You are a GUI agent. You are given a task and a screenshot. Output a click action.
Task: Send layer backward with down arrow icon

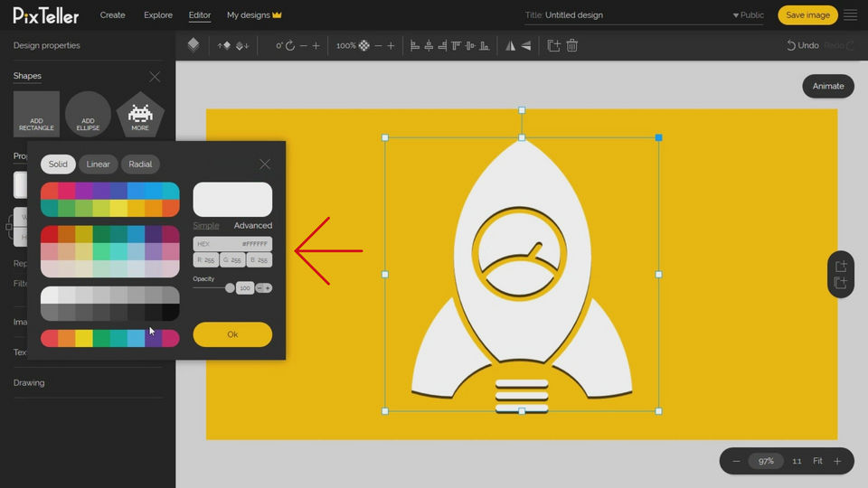(242, 45)
